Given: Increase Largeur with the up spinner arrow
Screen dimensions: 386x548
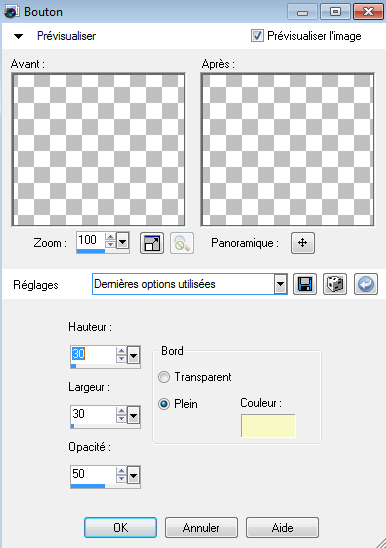Looking at the screenshot, I should (x=121, y=411).
